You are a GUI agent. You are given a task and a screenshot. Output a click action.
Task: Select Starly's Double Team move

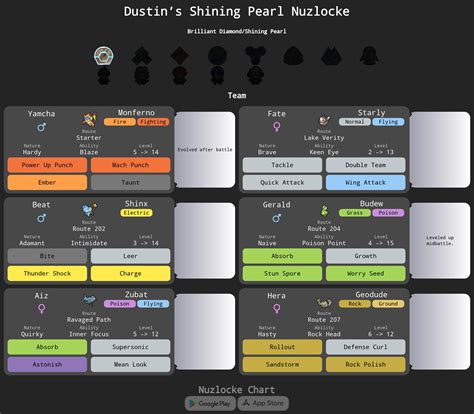click(366, 165)
